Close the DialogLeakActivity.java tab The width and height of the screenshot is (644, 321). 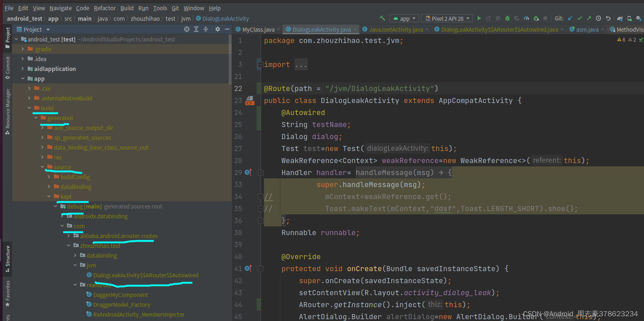(x=355, y=29)
